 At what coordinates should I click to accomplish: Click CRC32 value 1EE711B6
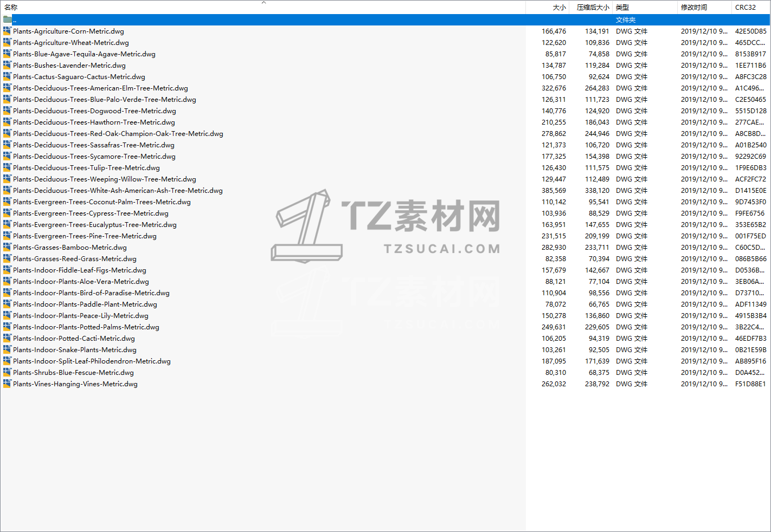pyautogui.click(x=751, y=66)
